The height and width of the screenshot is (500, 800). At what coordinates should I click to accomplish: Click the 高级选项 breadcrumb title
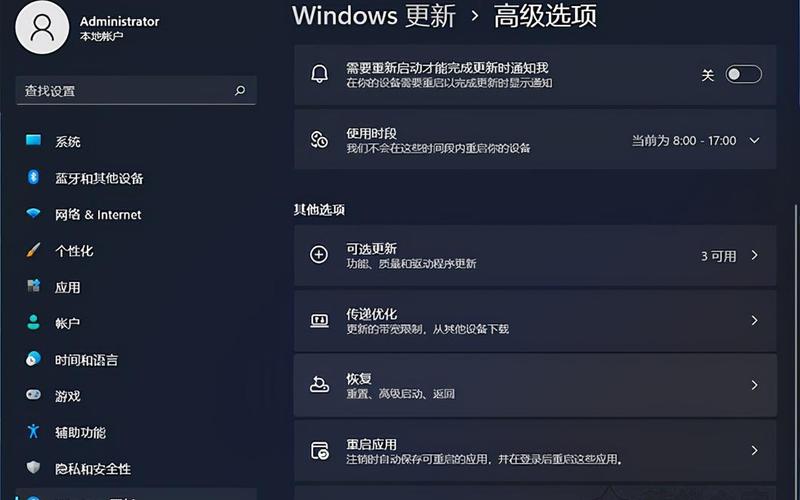pos(545,16)
